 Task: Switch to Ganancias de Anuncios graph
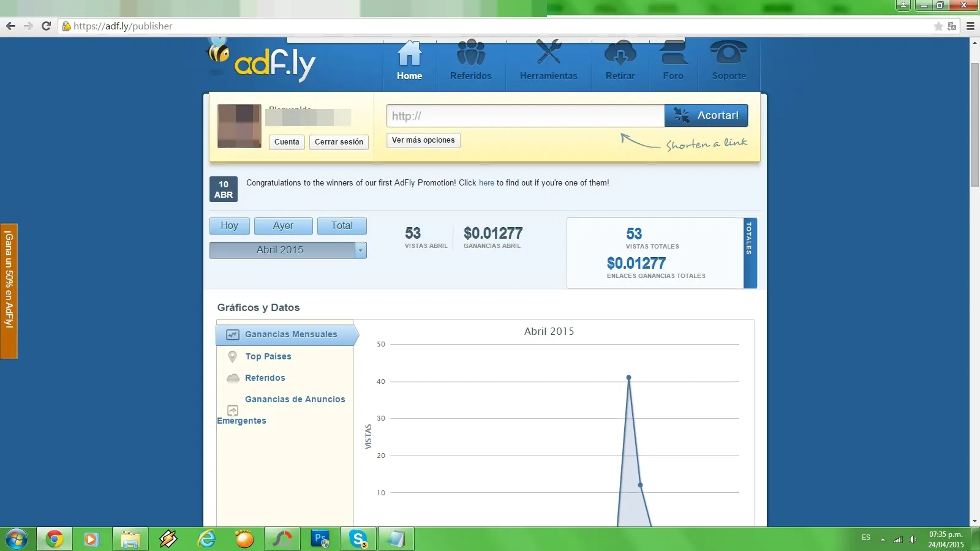pyautogui.click(x=295, y=399)
